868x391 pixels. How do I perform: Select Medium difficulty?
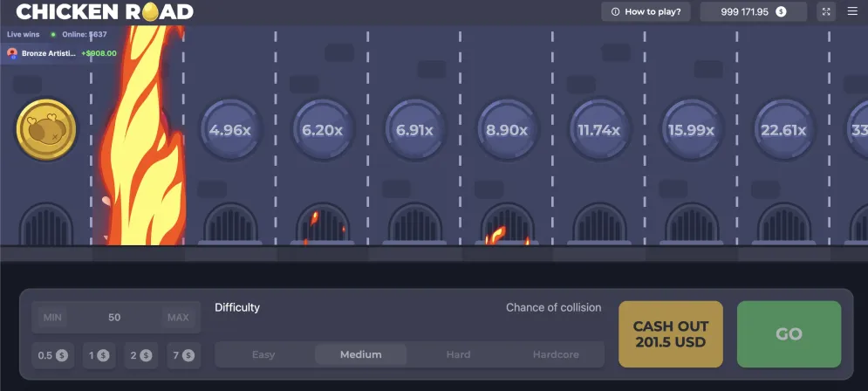(x=361, y=354)
